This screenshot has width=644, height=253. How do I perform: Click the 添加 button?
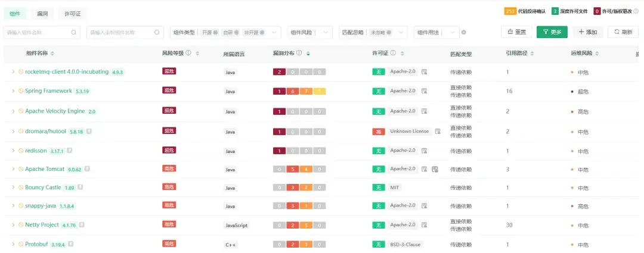(x=588, y=32)
